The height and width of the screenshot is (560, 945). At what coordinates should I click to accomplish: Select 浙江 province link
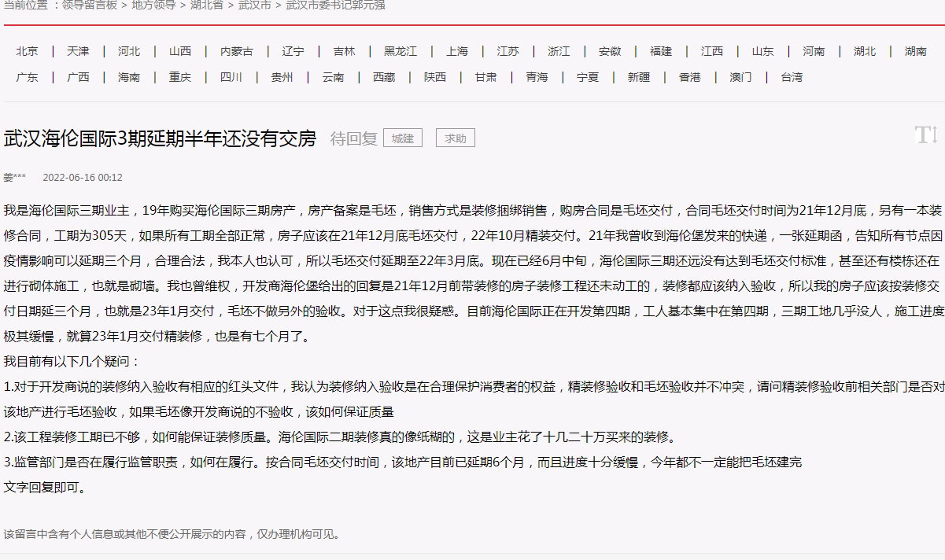[x=559, y=51]
